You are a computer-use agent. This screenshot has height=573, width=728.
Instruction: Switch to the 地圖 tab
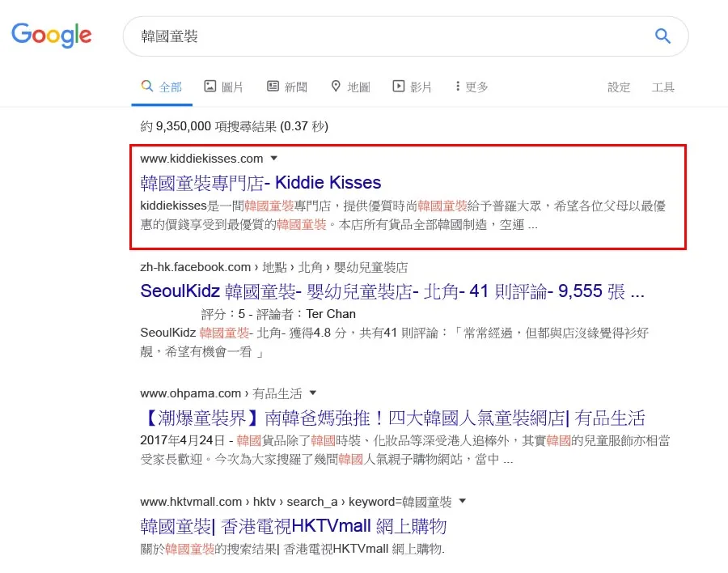[x=350, y=87]
